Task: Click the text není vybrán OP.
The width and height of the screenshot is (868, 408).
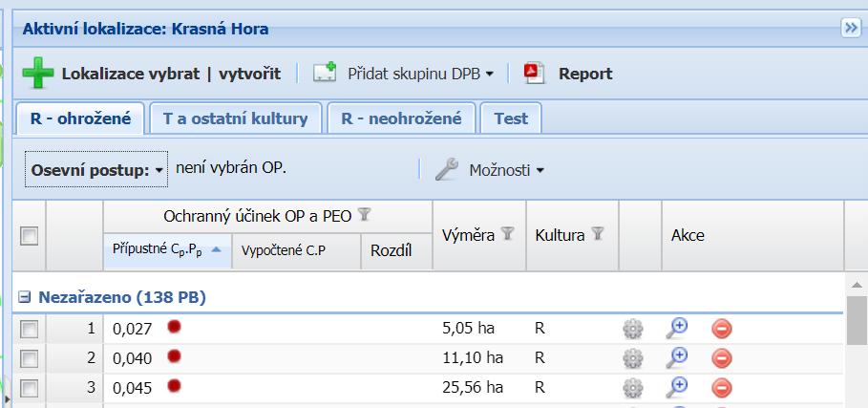Action: [231, 167]
